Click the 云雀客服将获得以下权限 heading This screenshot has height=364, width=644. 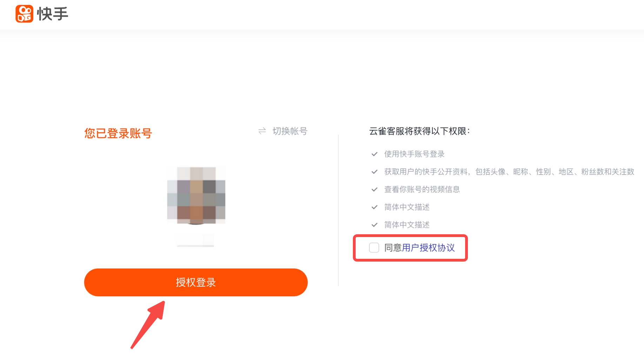point(419,131)
